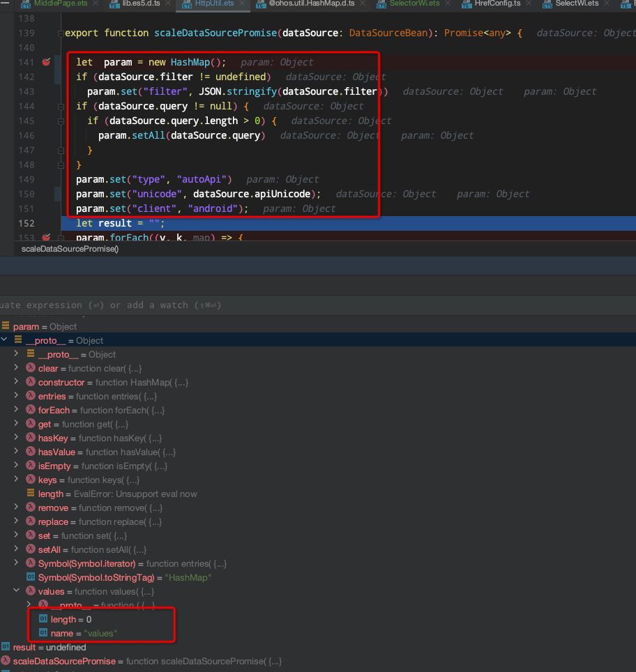This screenshot has width=636, height=672.
Task: Click the lambda icon beside keys function
Action: click(31, 479)
